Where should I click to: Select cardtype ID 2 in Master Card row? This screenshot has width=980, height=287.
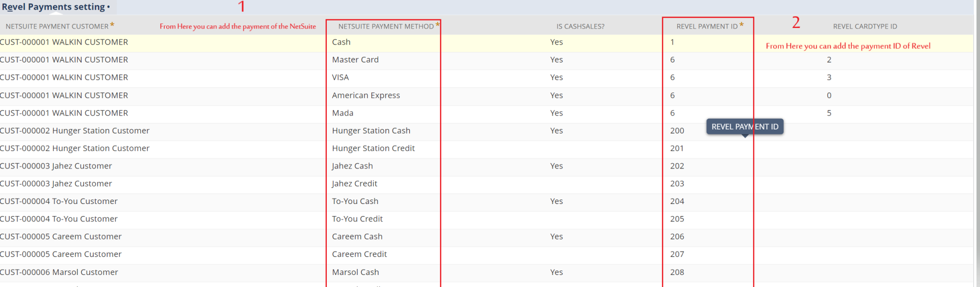pyautogui.click(x=829, y=59)
